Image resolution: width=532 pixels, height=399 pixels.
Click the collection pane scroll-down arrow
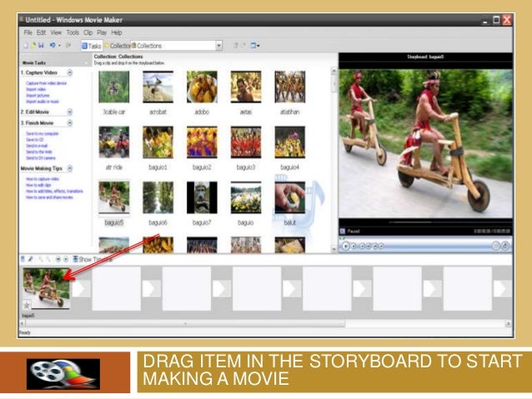(334, 249)
